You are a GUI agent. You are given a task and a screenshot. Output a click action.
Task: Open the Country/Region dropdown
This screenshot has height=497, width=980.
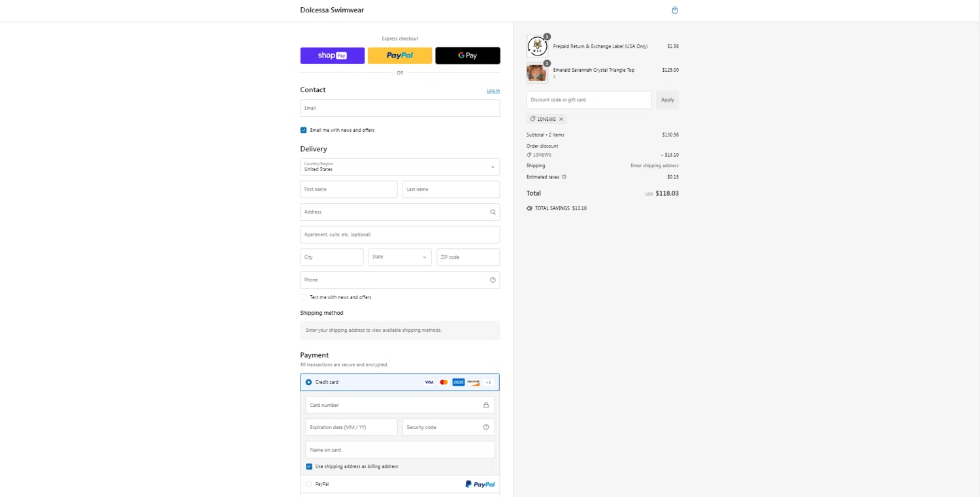tap(400, 167)
